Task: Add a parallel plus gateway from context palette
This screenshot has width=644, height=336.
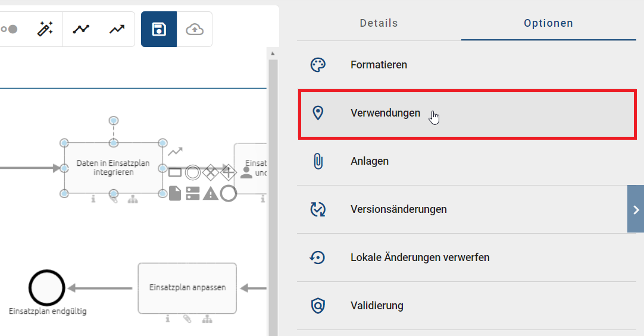Action: 229,173
